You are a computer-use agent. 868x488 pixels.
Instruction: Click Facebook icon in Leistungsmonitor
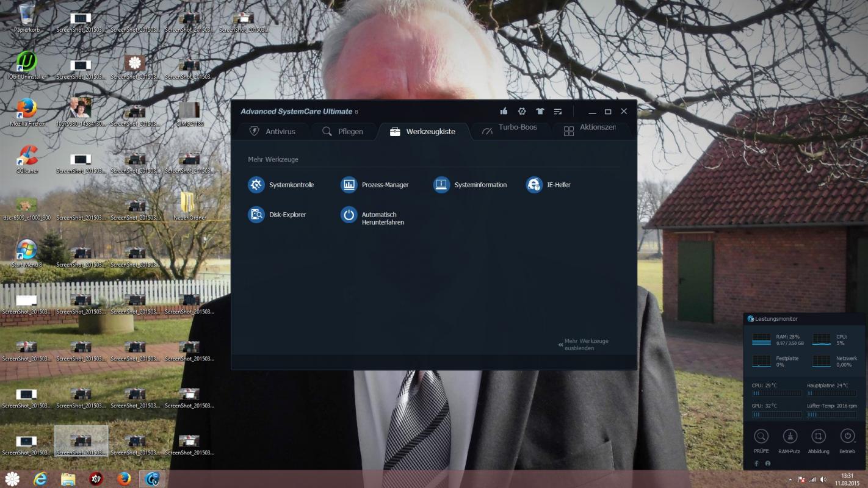[757, 464]
